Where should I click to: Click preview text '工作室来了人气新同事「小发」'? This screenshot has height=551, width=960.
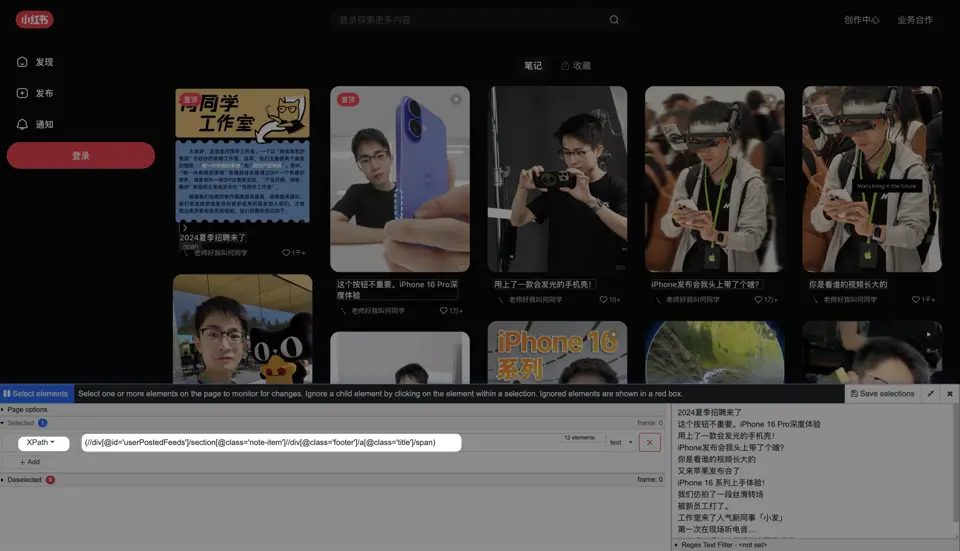[730, 517]
